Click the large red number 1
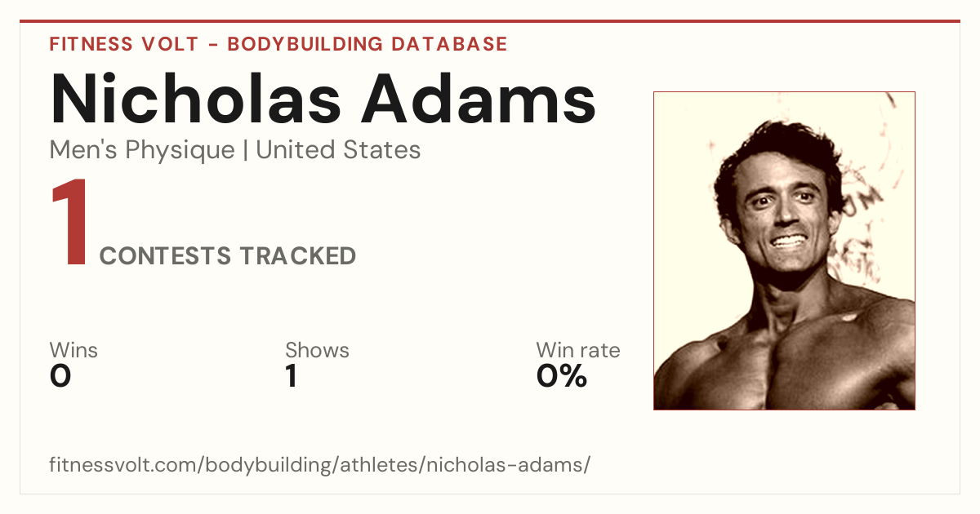 coord(69,224)
